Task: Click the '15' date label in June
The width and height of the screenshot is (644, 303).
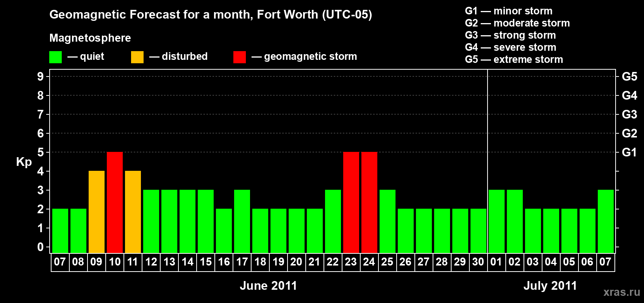Action: click(205, 262)
